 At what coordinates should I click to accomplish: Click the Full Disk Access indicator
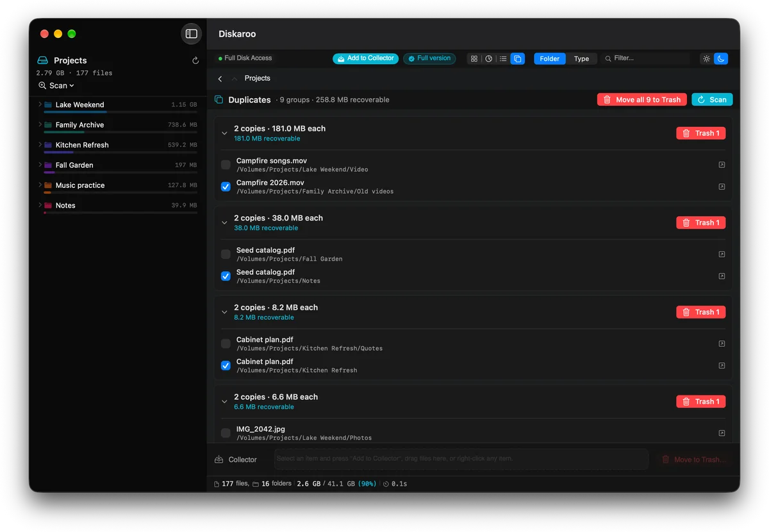pos(245,58)
